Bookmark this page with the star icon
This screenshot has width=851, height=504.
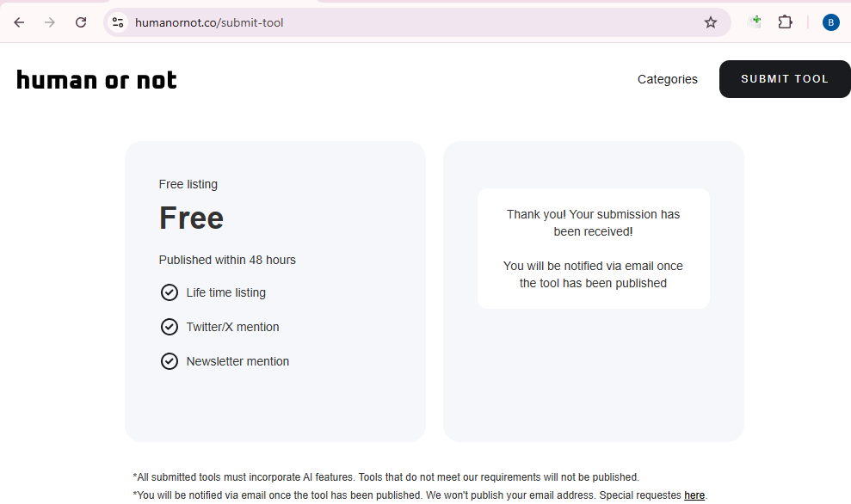click(711, 22)
